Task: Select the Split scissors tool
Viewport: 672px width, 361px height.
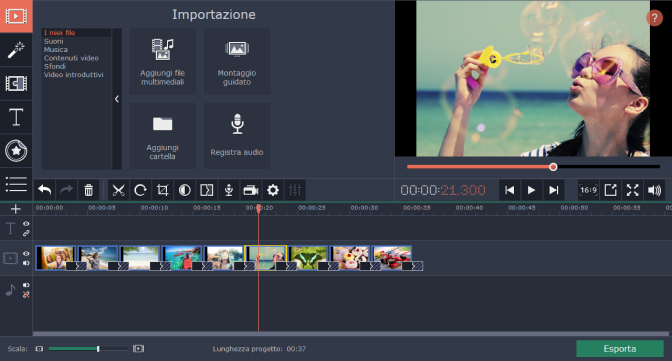Action: [118, 190]
